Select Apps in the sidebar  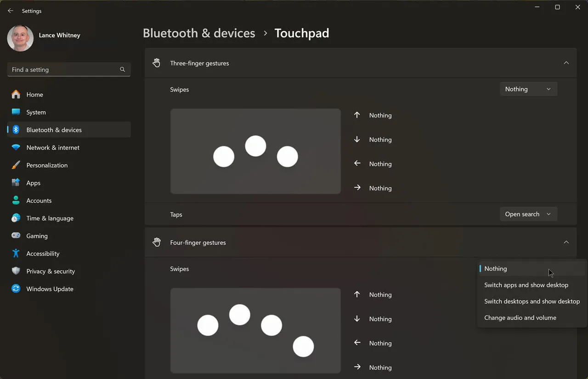pyautogui.click(x=33, y=183)
